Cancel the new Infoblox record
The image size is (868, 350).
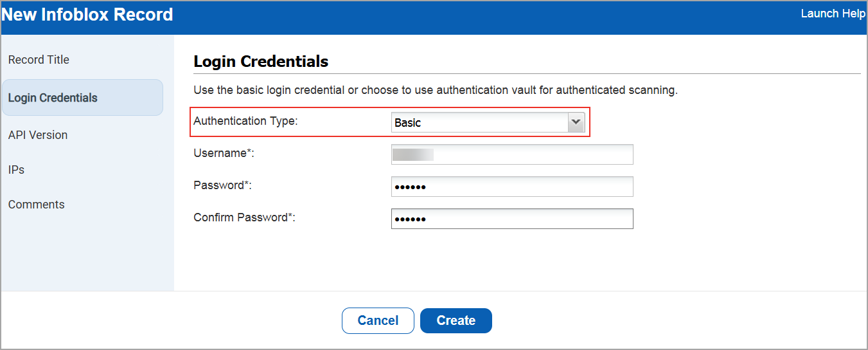tap(378, 320)
